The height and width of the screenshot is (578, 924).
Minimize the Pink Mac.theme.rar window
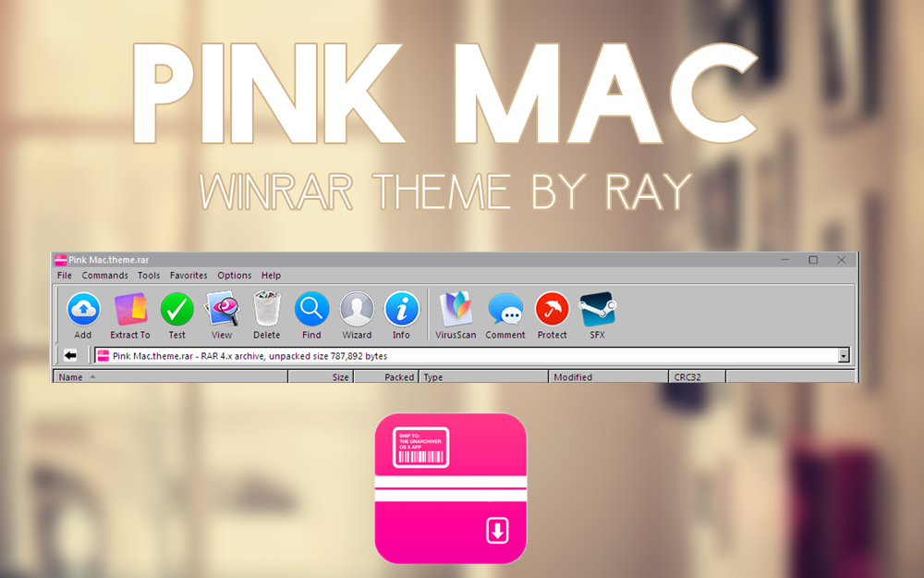[x=784, y=260]
